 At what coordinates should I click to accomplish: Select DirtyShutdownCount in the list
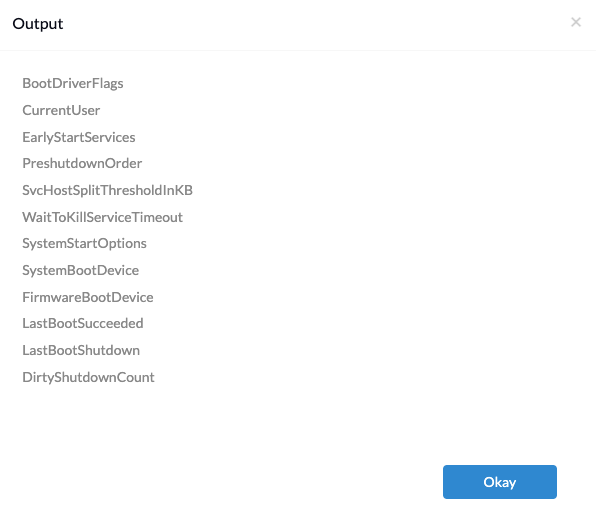(89, 377)
